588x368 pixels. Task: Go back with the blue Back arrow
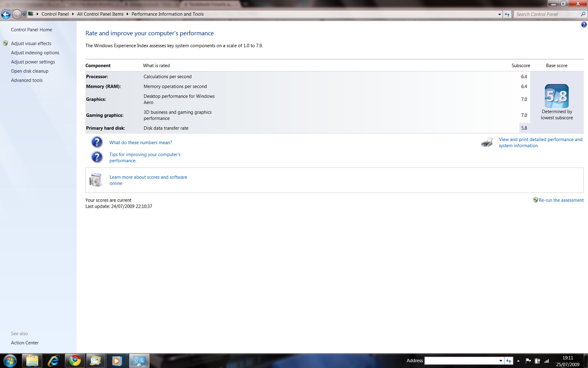click(6, 15)
